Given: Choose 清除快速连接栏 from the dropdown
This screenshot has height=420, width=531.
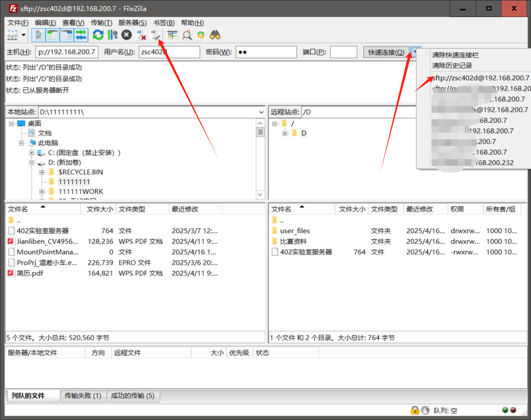Looking at the screenshot, I should click(455, 55).
